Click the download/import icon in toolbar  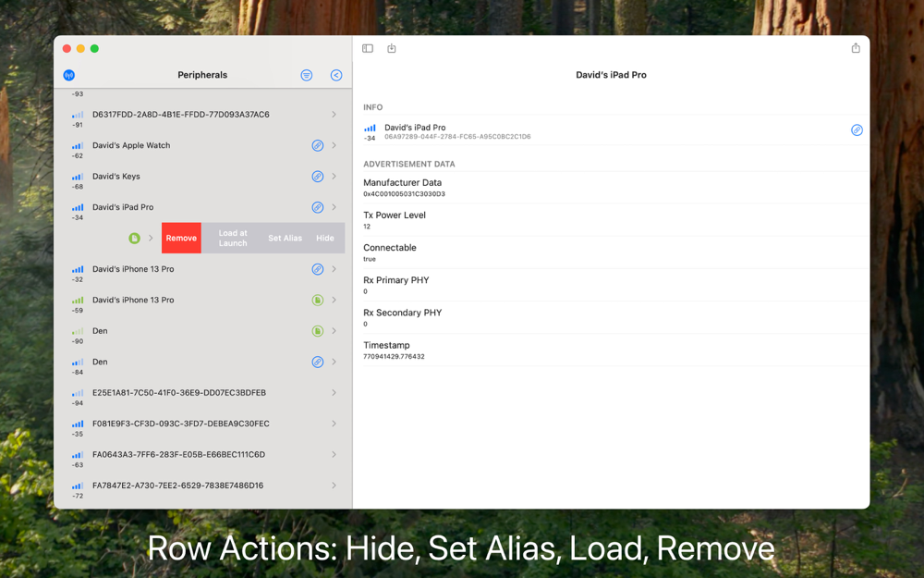tap(391, 48)
